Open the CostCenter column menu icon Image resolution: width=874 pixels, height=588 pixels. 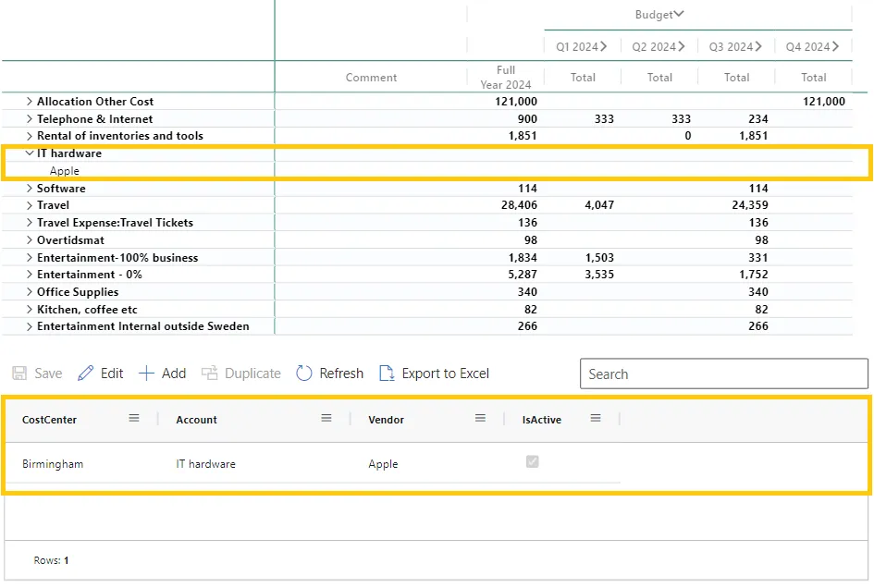(134, 418)
